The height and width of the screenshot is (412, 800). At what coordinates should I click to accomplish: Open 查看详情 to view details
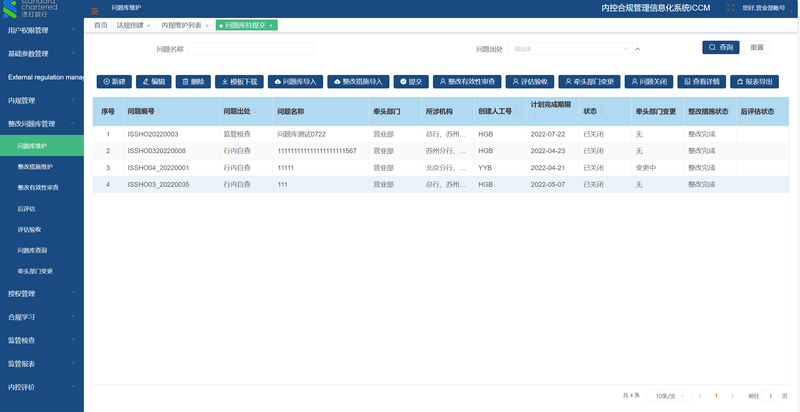coord(700,81)
